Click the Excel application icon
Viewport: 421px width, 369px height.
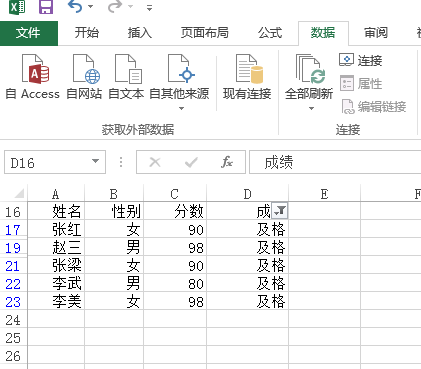17,7
